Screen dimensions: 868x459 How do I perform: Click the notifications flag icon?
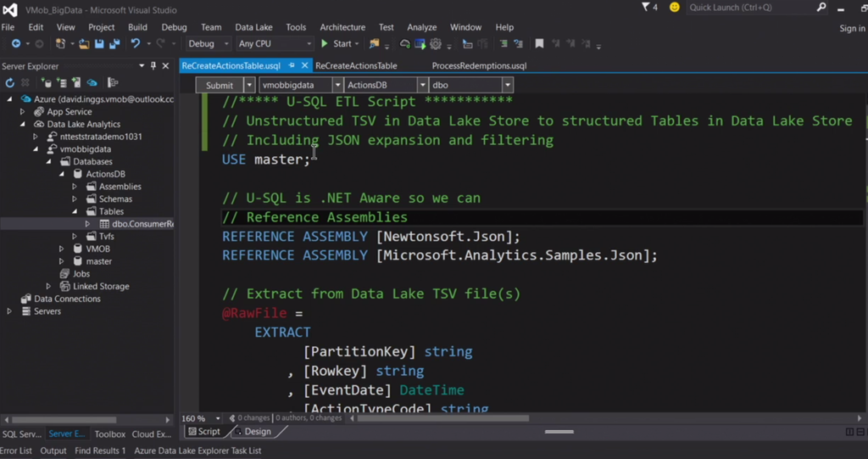click(646, 8)
